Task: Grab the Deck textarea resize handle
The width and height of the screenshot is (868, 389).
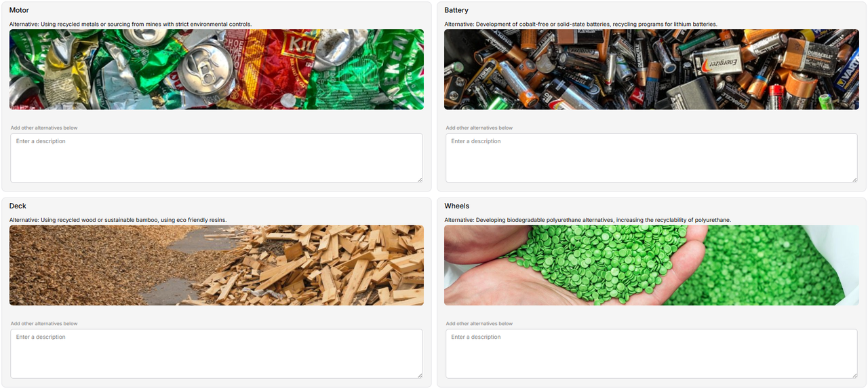Action: (x=420, y=375)
